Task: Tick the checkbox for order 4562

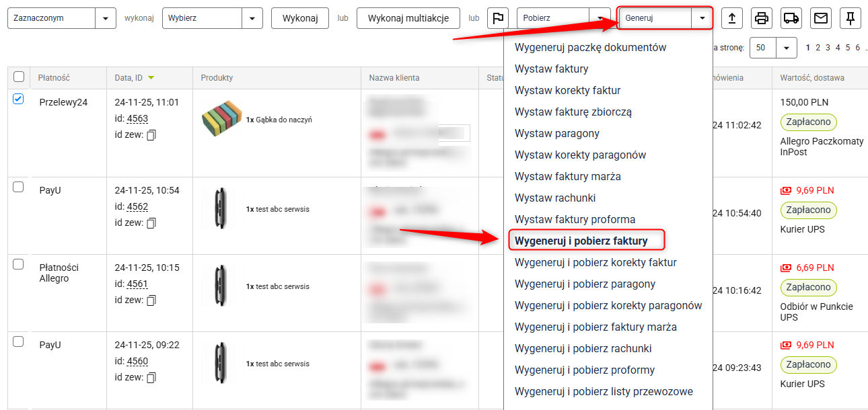Action: coord(19,187)
